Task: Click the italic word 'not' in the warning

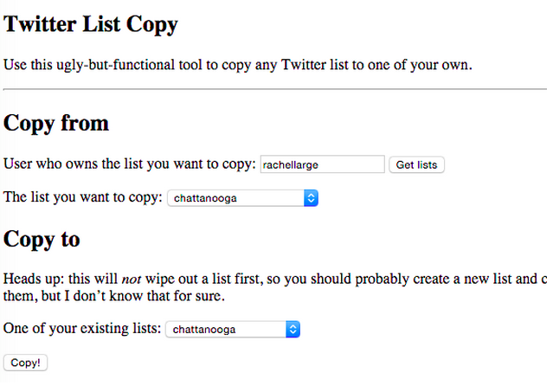Action: click(130, 279)
